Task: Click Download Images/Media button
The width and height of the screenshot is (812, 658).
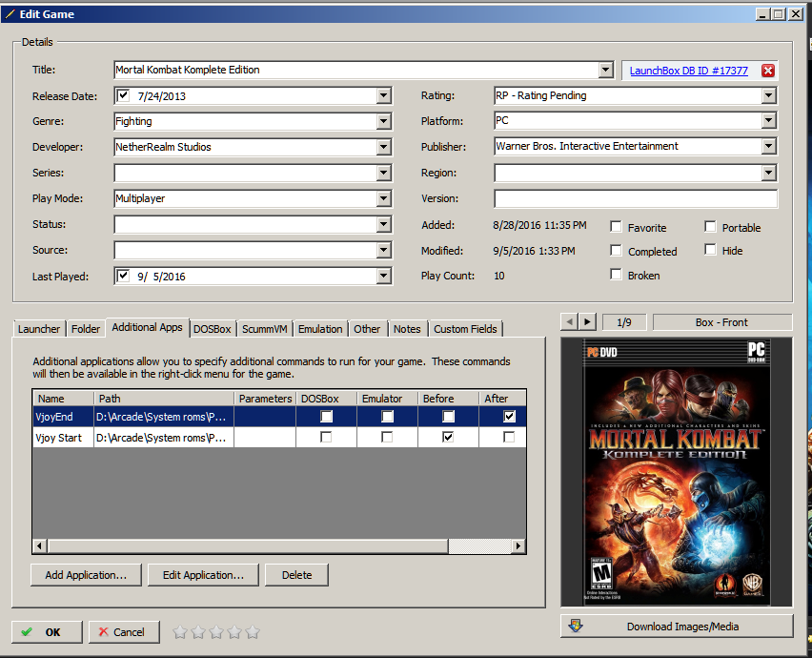Action: tap(677, 627)
